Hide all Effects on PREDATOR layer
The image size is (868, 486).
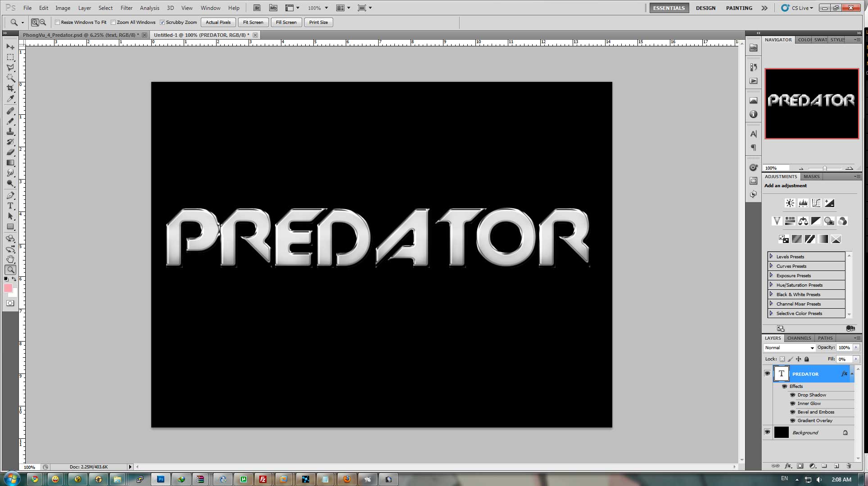(x=784, y=386)
